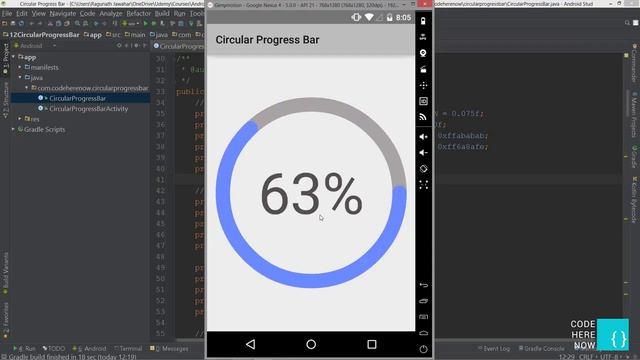This screenshot has height=360, width=640.
Task: Open Genymotion remote control d-pad widget
Action: [423, 85]
